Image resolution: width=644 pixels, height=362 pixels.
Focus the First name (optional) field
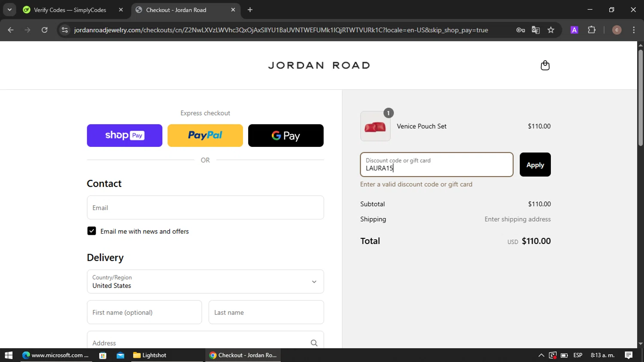coord(144,312)
